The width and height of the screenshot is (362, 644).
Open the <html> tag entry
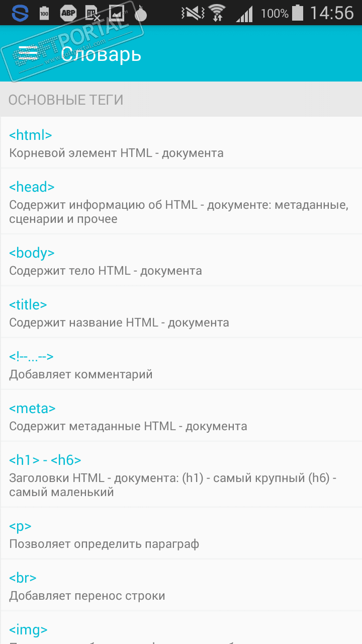[181, 143]
